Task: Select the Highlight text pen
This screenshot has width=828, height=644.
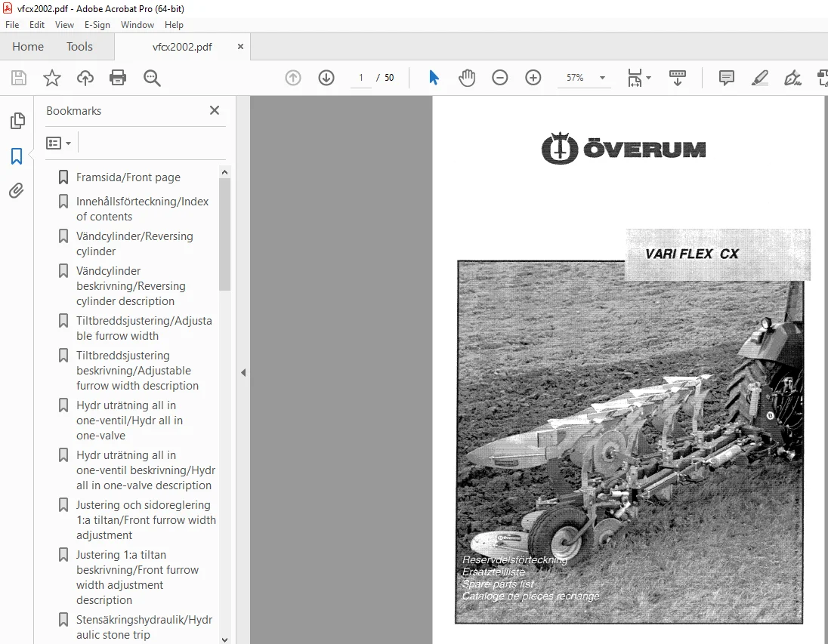Action: click(759, 78)
